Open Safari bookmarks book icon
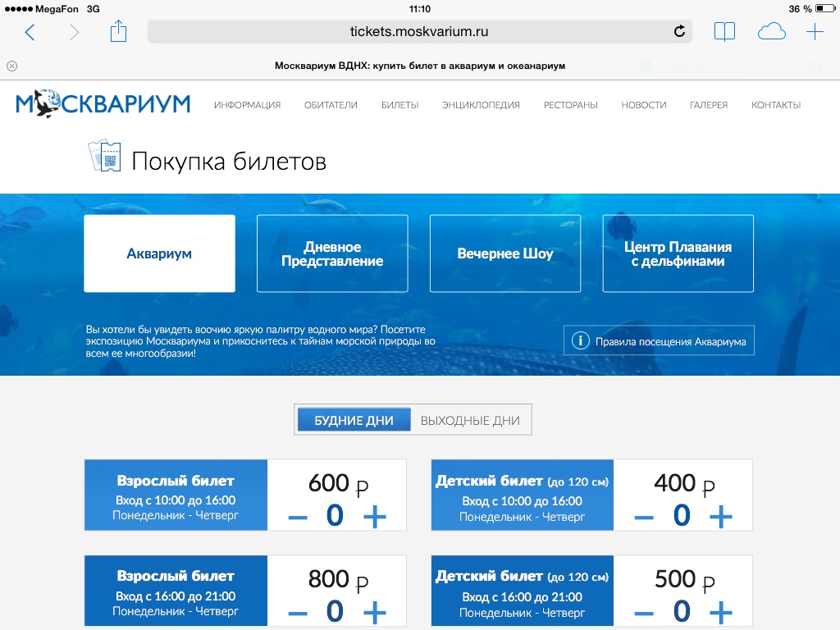Screen dimensions: 840x630 pyautogui.click(x=724, y=32)
